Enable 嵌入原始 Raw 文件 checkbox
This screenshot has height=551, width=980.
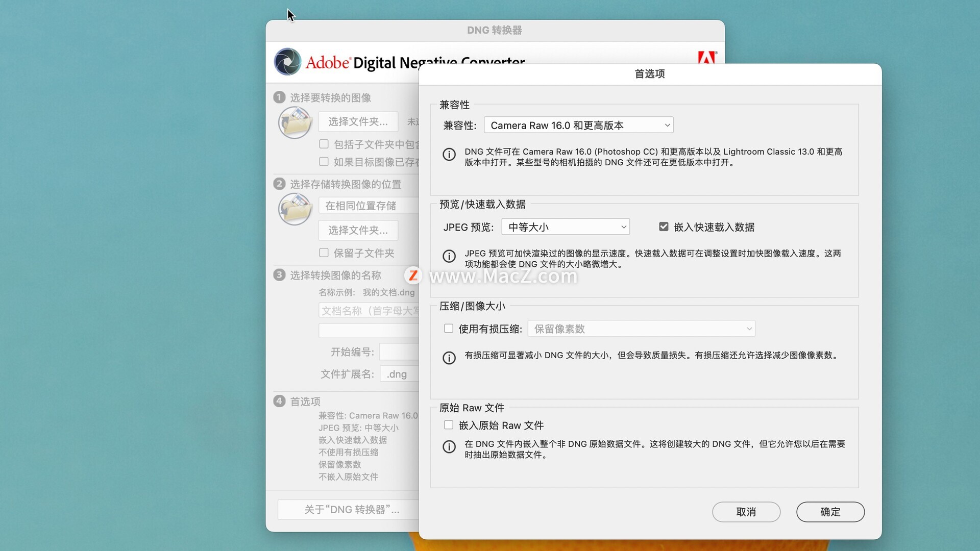pyautogui.click(x=449, y=425)
